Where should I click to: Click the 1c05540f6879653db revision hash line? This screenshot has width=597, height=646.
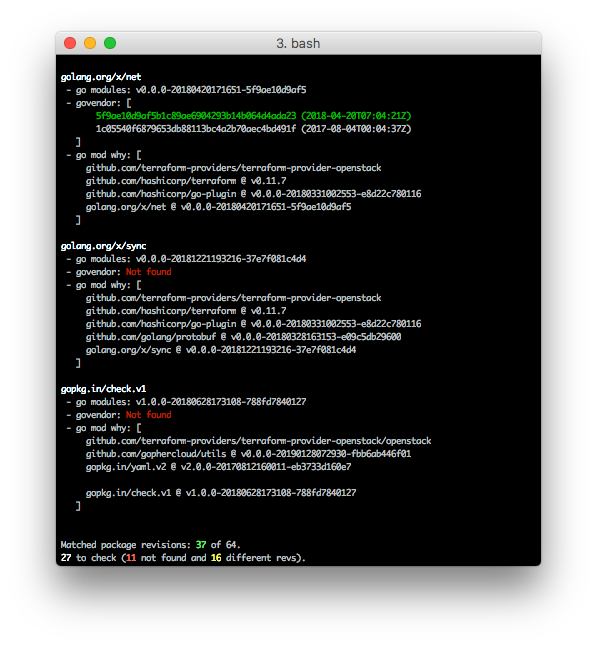pos(253,129)
